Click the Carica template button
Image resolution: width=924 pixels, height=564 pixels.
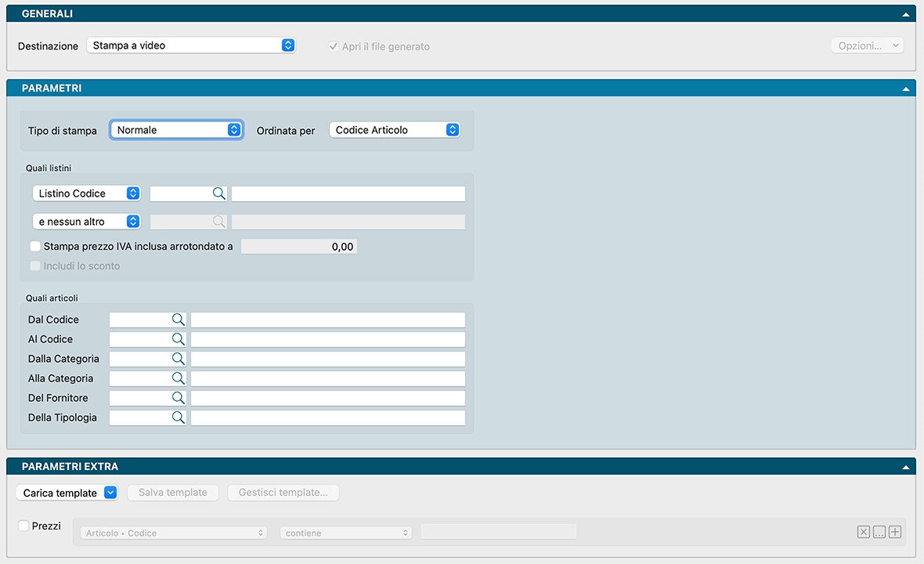(67, 493)
